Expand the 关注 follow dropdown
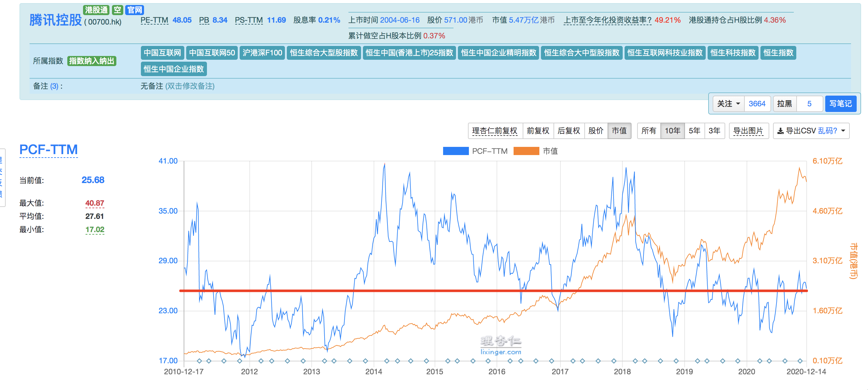Screen dimensions: 868x390 tap(728, 104)
